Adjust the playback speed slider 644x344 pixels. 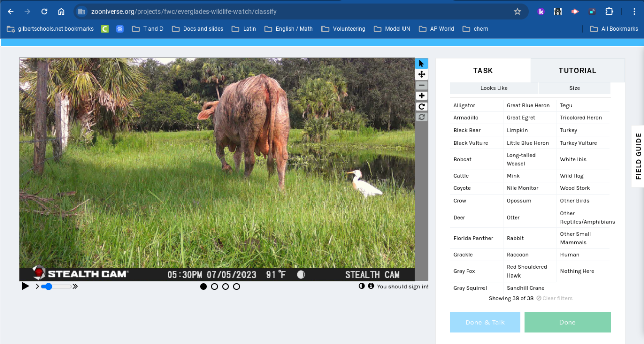tap(56, 286)
